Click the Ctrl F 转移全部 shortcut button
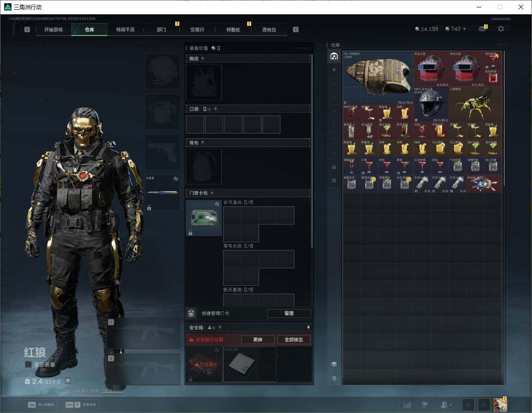Image resolution: width=532 pixels, height=413 pixels. coord(80,405)
